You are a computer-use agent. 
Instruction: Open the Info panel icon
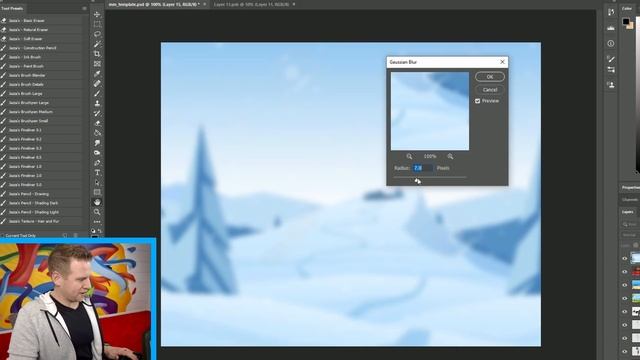(x=611, y=43)
